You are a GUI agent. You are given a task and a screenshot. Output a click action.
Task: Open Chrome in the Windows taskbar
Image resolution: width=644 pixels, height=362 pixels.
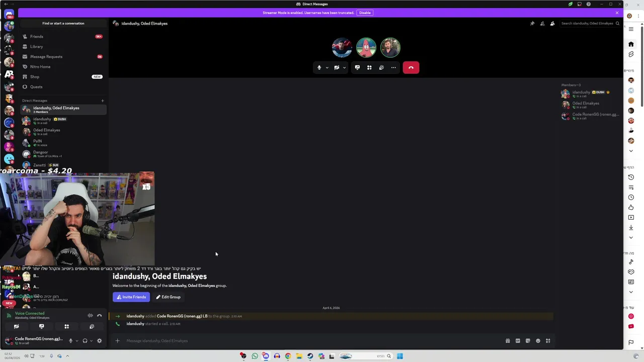tap(288, 356)
